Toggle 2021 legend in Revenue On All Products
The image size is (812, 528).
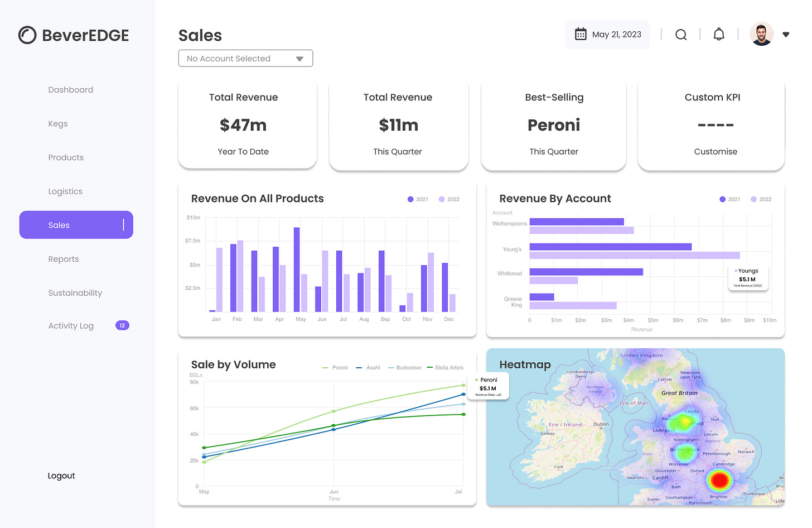(418, 199)
